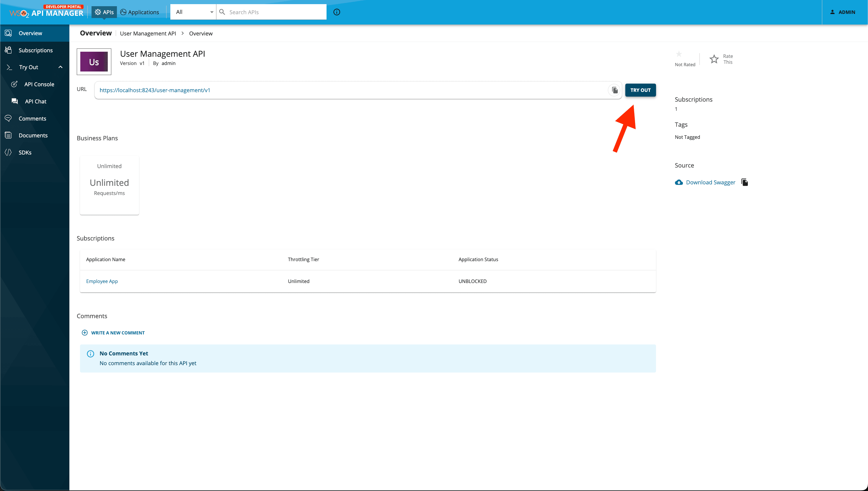The height and width of the screenshot is (491, 868).
Task: Click the info icon next to the search bar
Action: 337,12
